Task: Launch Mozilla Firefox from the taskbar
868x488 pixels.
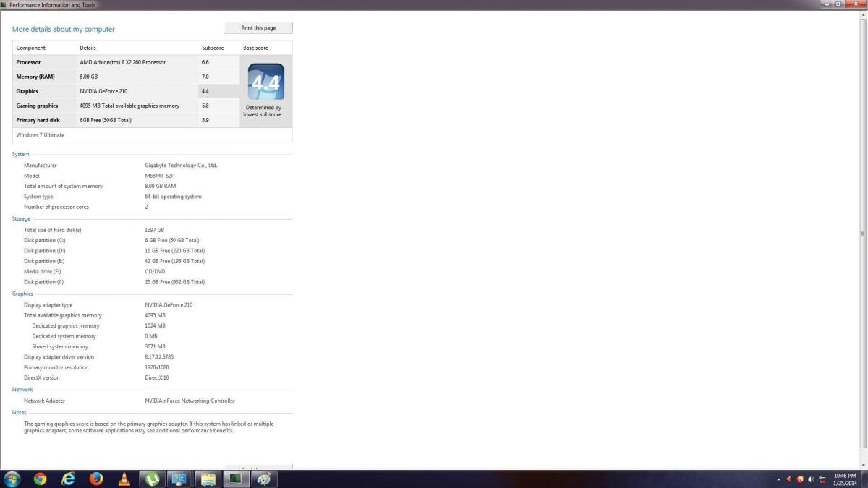Action: point(96,479)
